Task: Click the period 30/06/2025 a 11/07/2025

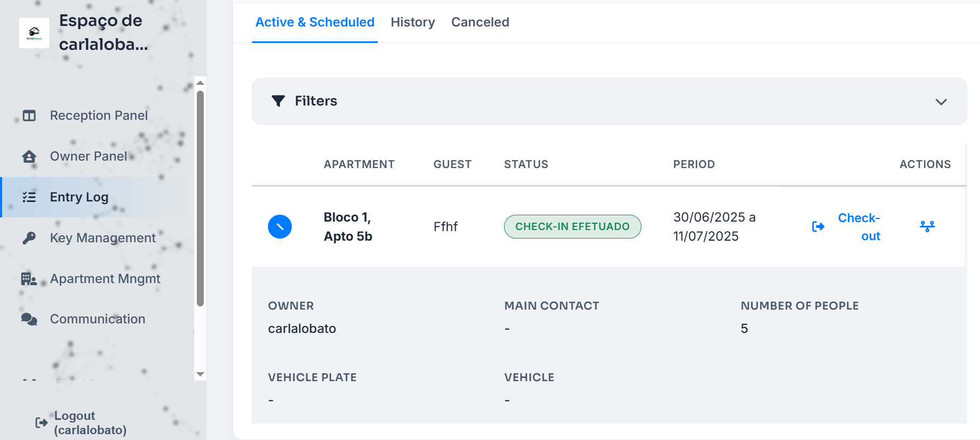Action: tap(714, 226)
